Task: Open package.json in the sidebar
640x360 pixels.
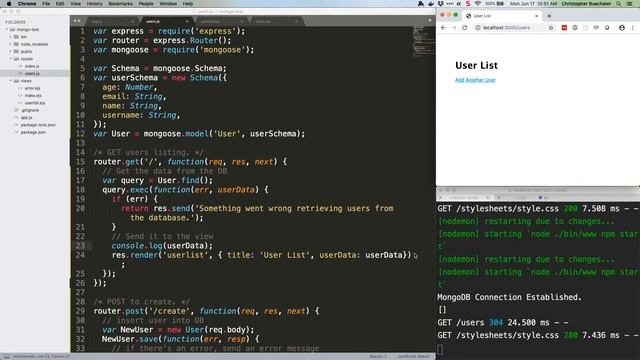Action: pyautogui.click(x=33, y=132)
